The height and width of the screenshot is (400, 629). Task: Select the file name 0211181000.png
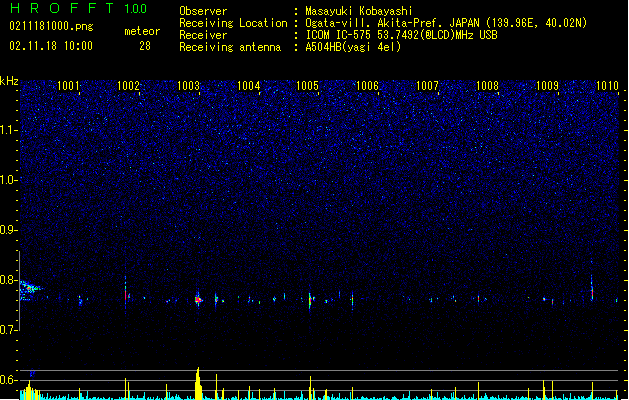[x=51, y=26]
